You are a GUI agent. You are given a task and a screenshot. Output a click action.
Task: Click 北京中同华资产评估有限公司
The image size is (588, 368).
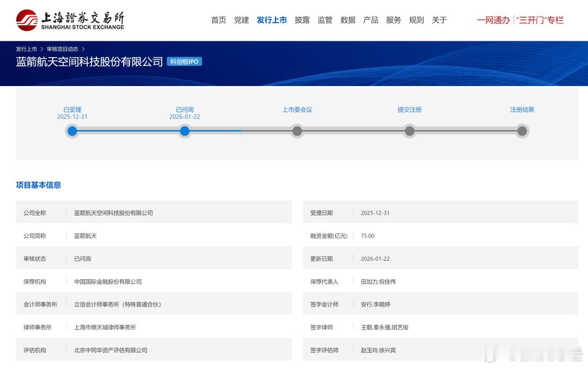(111, 350)
